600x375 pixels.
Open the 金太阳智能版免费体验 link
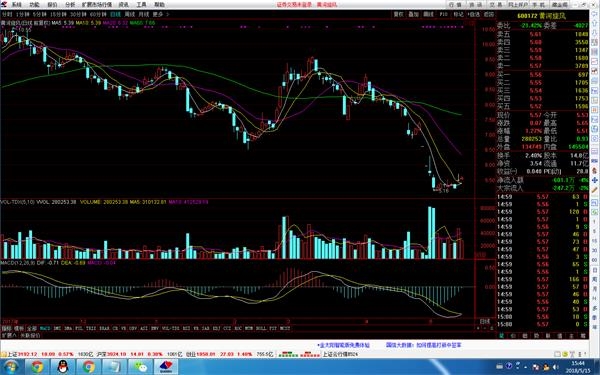tap(343, 345)
